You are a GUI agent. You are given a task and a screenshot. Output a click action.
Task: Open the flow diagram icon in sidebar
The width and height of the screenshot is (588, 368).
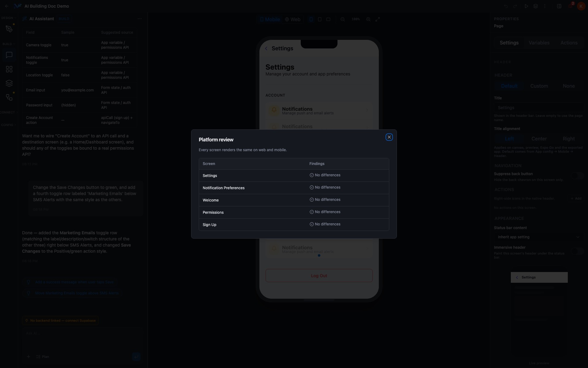coord(9,97)
